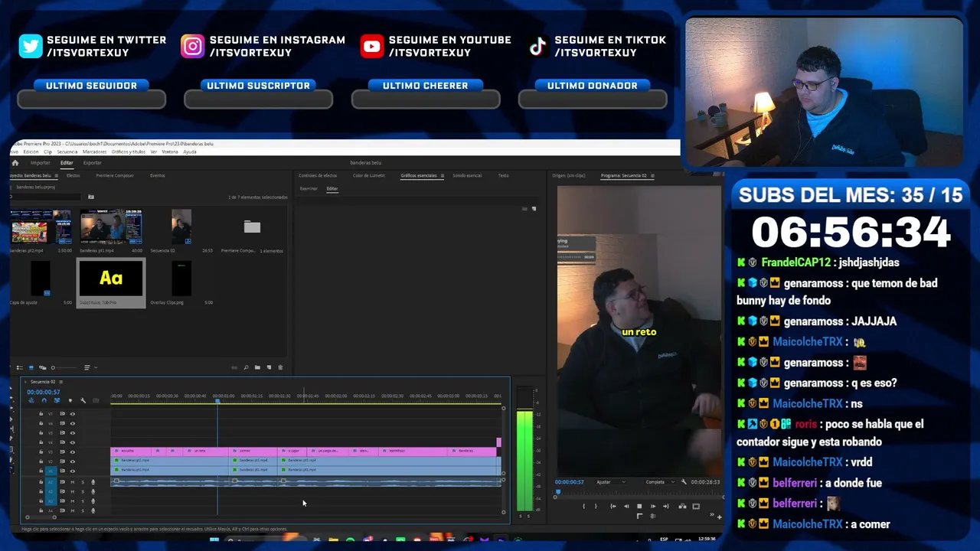980x551 pixels.
Task: Click the Go to In point button
Action: pyautogui.click(x=612, y=506)
